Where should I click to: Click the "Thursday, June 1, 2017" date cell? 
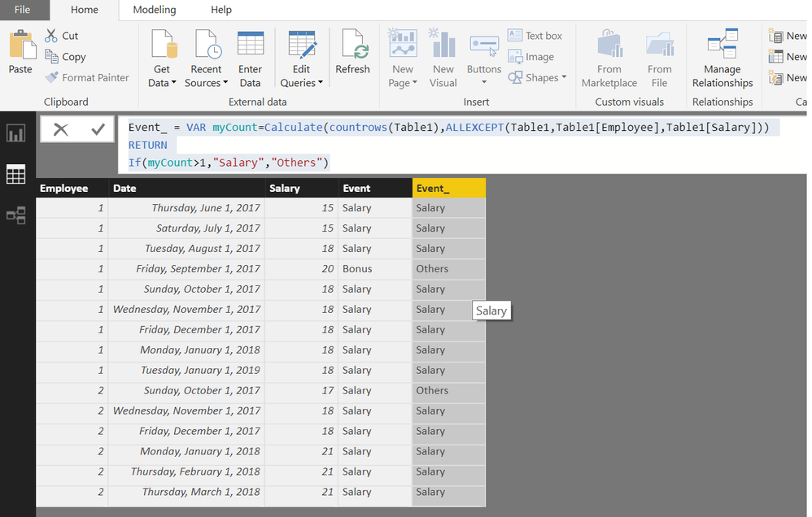click(187, 208)
